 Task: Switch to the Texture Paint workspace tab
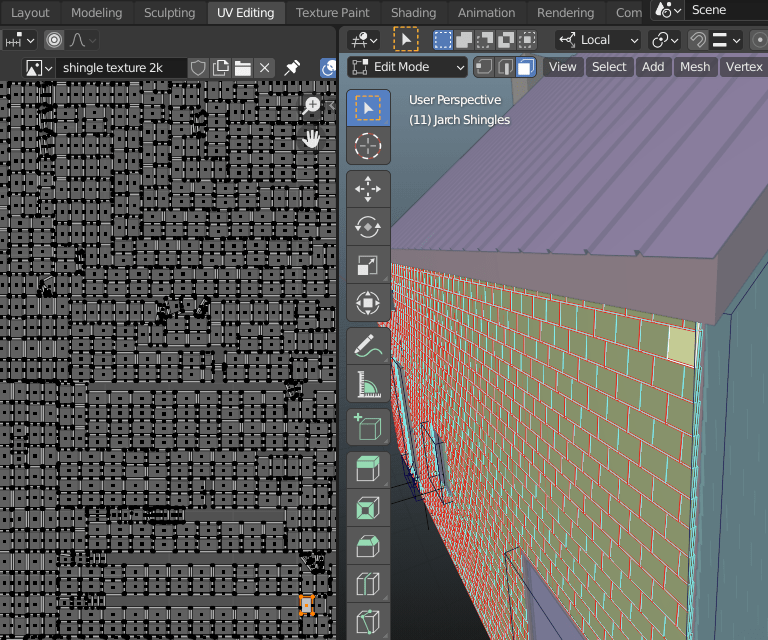[333, 13]
